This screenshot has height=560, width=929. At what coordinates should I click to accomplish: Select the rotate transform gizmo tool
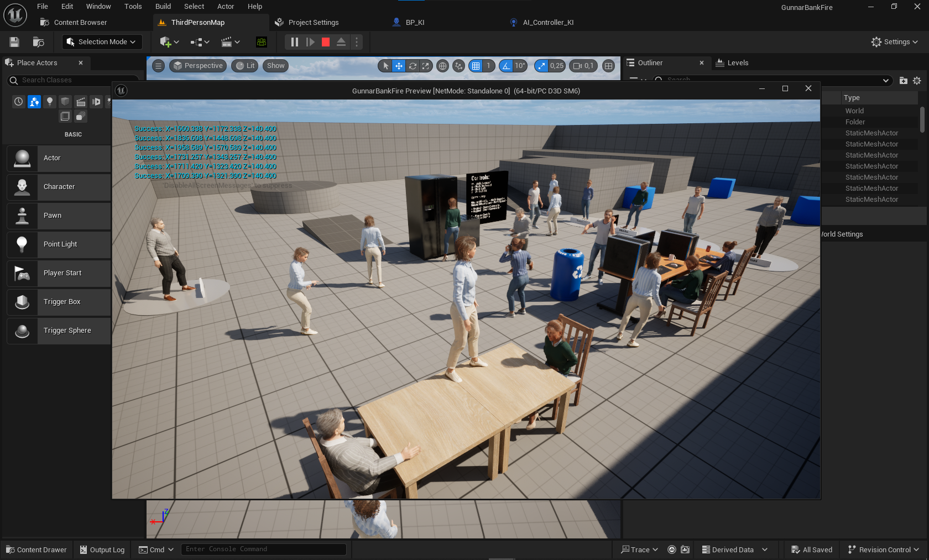[x=413, y=66]
